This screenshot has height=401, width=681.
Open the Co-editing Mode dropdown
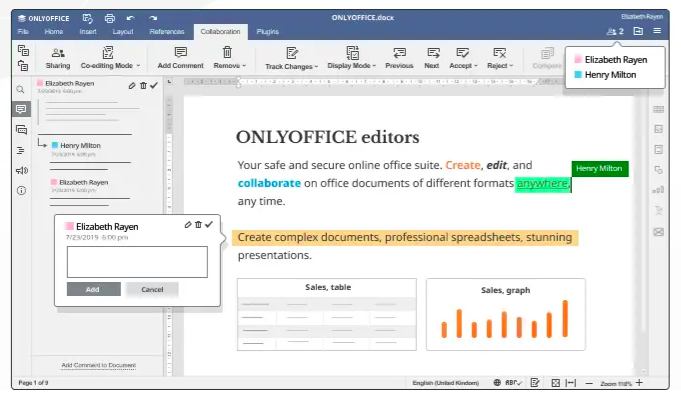click(x=110, y=58)
